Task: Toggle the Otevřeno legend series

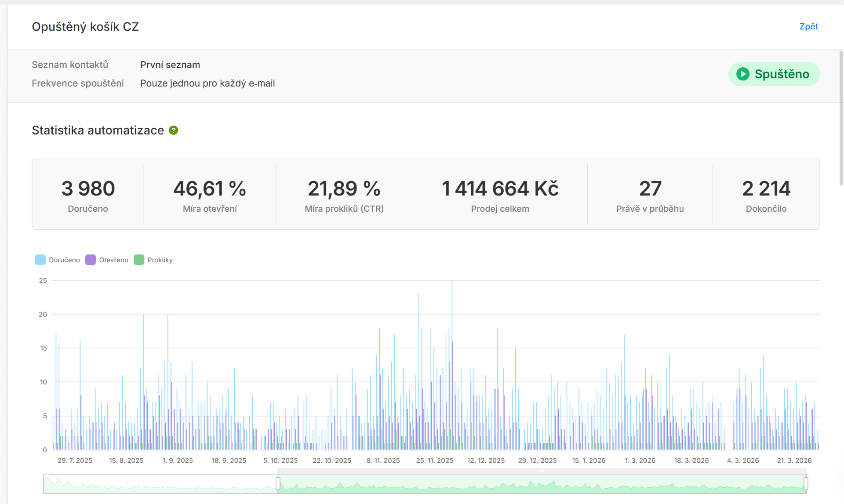Action: click(x=107, y=260)
